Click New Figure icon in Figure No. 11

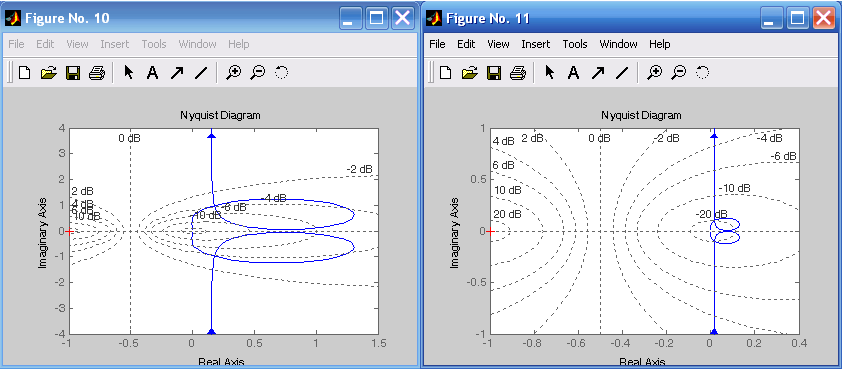click(x=445, y=73)
